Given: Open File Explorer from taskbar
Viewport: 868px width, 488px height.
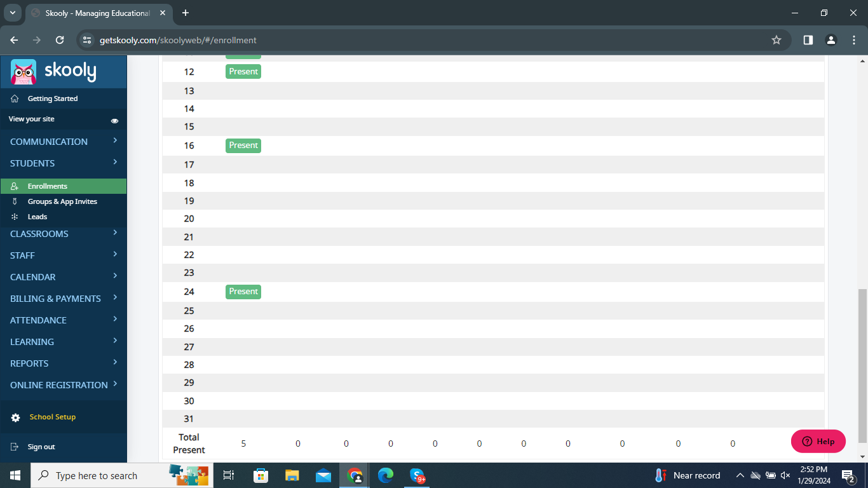Looking at the screenshot, I should point(292,475).
